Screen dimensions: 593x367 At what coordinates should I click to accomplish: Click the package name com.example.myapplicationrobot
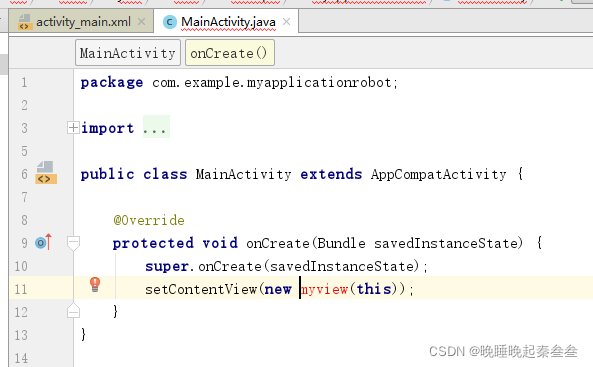pyautogui.click(x=272, y=82)
